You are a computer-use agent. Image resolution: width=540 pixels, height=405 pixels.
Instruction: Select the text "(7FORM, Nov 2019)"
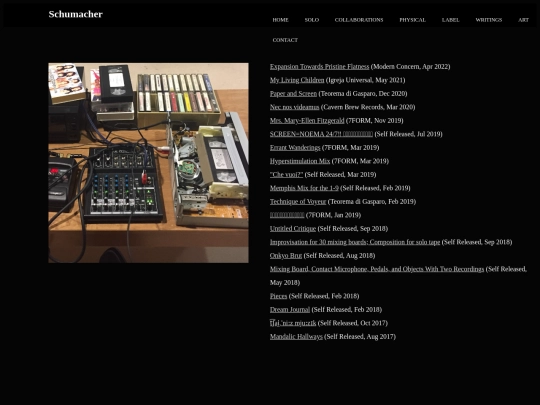tap(374, 121)
